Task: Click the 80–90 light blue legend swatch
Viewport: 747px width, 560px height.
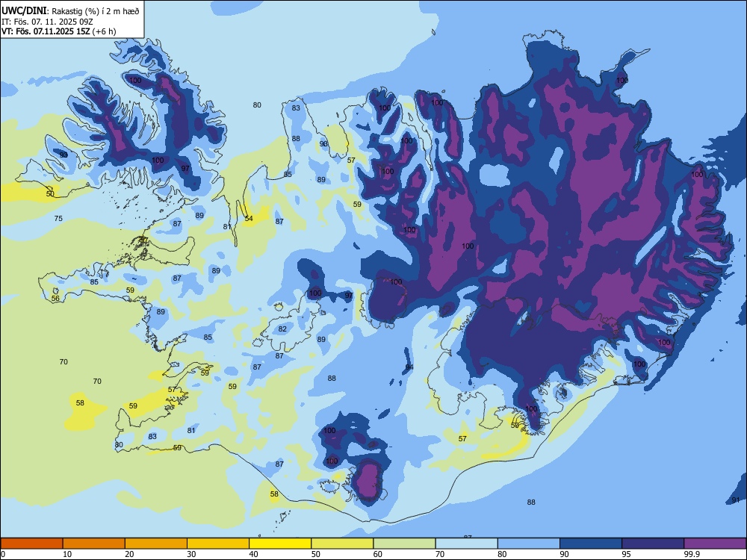Action: pos(528,544)
